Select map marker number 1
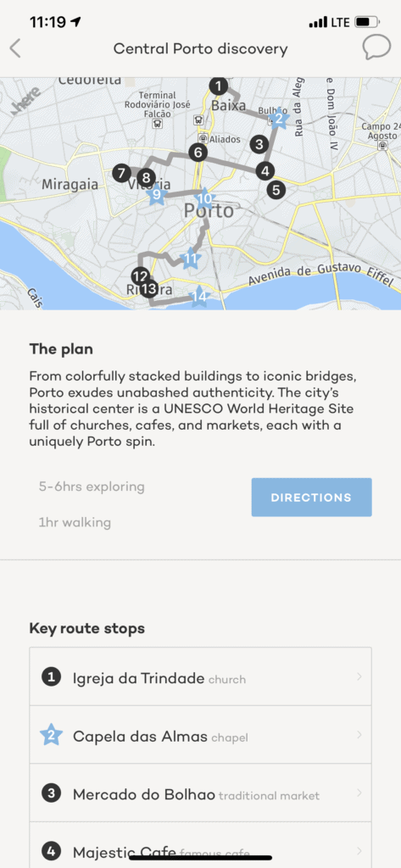This screenshot has width=401, height=868. pyautogui.click(x=219, y=86)
